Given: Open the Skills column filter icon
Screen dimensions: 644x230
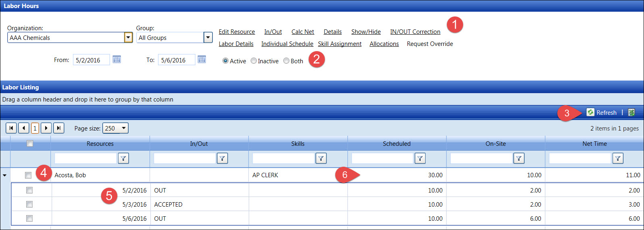Looking at the screenshot, I should pos(321,158).
